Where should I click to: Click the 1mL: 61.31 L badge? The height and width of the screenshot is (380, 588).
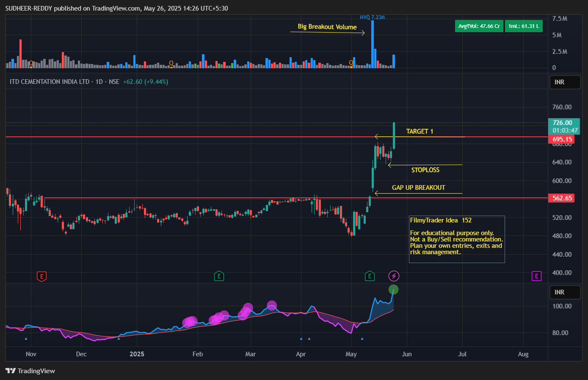pyautogui.click(x=524, y=26)
